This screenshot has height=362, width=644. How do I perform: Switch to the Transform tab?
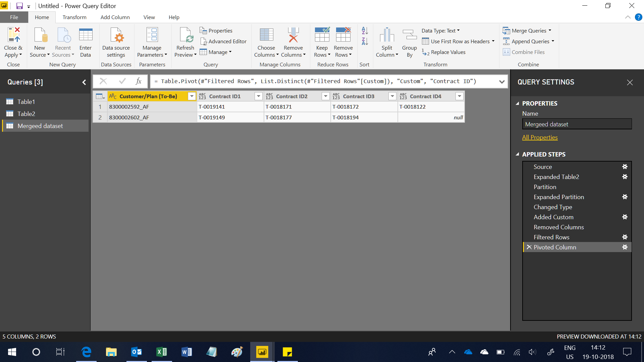coord(74,17)
